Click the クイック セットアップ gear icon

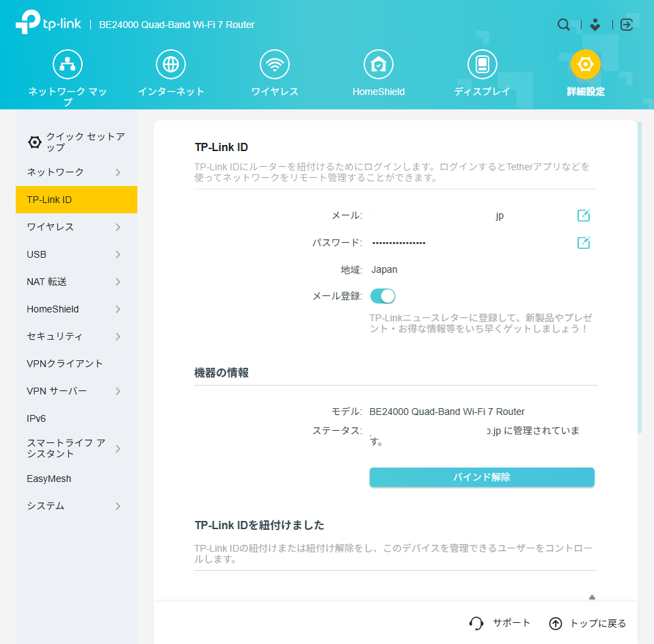35,142
